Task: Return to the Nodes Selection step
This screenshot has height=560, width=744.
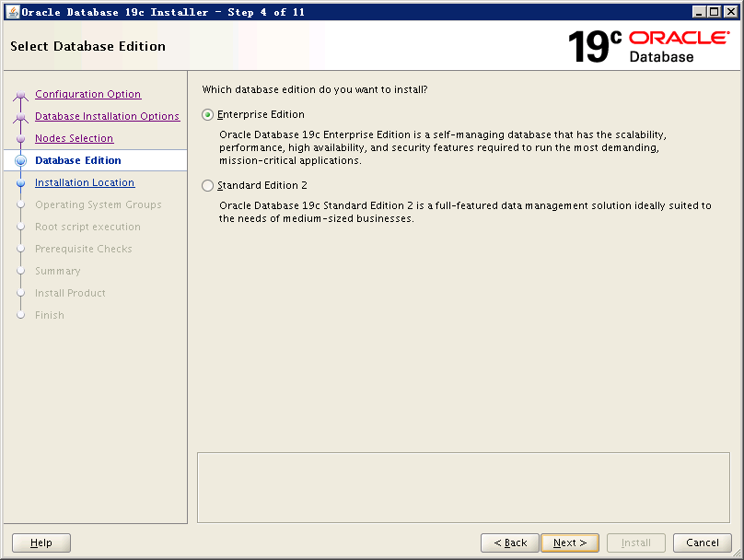Action: tap(74, 138)
